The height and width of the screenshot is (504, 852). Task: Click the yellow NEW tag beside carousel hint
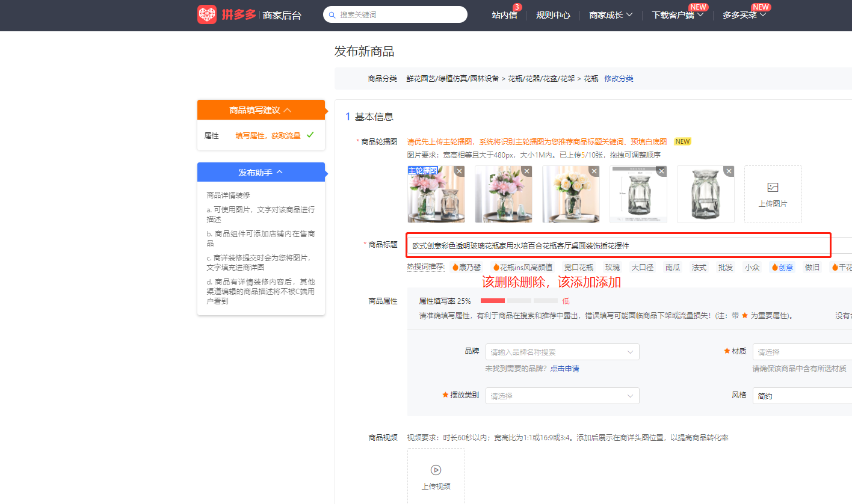(682, 142)
